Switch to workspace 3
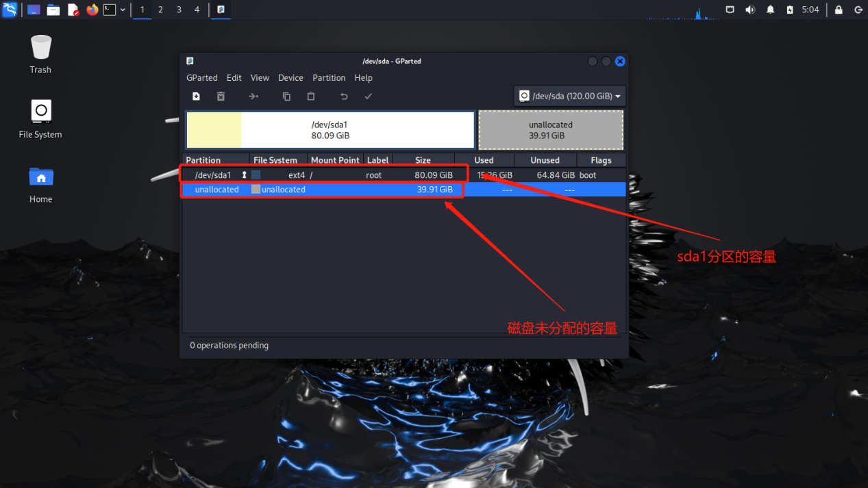868x488 pixels. click(179, 10)
